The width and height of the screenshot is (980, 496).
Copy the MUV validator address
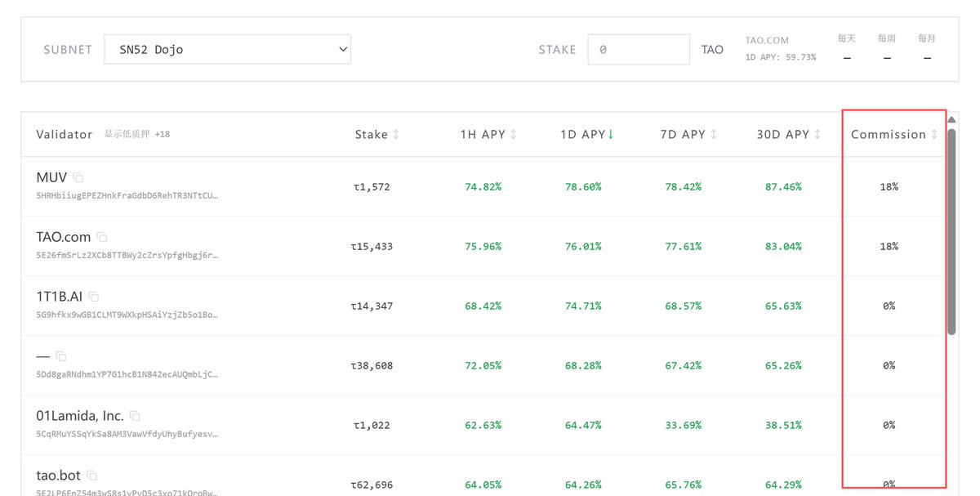coord(78,177)
